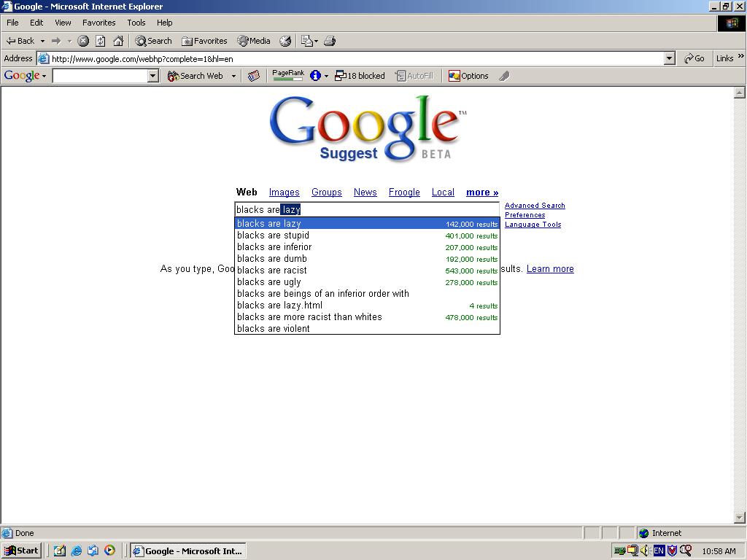Click the Forward arrow button
Image resolution: width=747 pixels, height=560 pixels.
(x=56, y=41)
